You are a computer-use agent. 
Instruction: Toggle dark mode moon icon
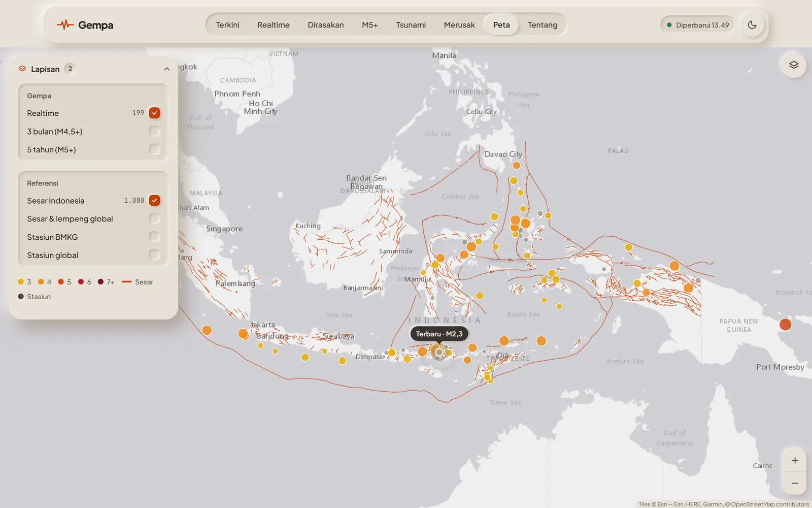coord(752,25)
